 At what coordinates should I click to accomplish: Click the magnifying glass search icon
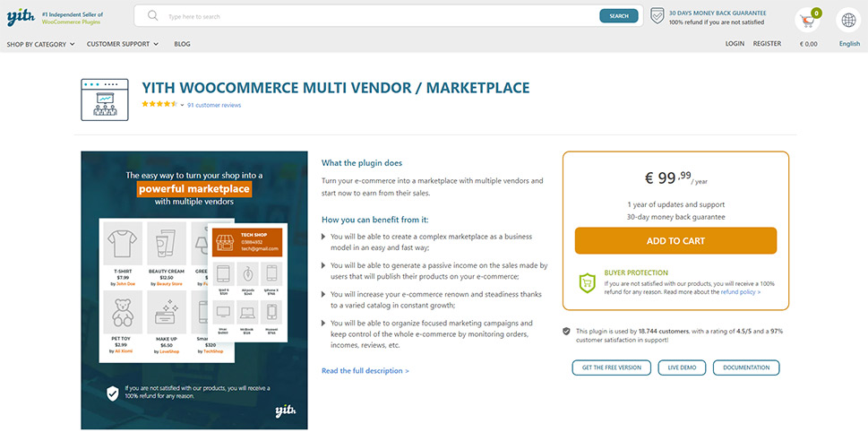153,16
